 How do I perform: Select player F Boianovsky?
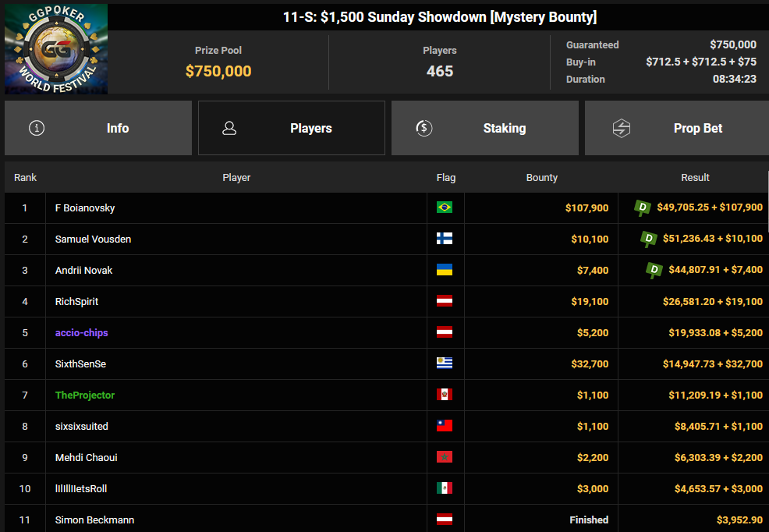(85, 208)
